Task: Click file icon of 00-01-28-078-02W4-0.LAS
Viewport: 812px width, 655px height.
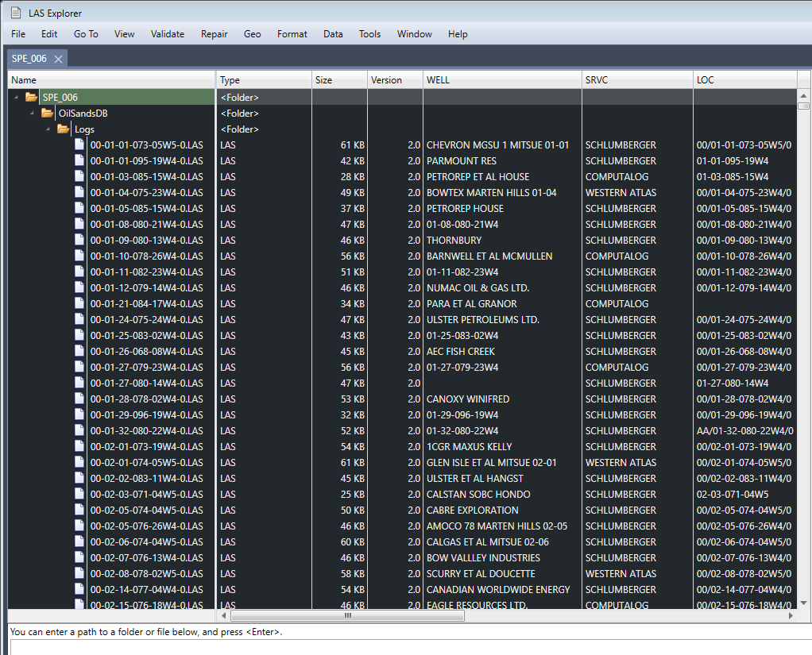Action: click(79, 399)
